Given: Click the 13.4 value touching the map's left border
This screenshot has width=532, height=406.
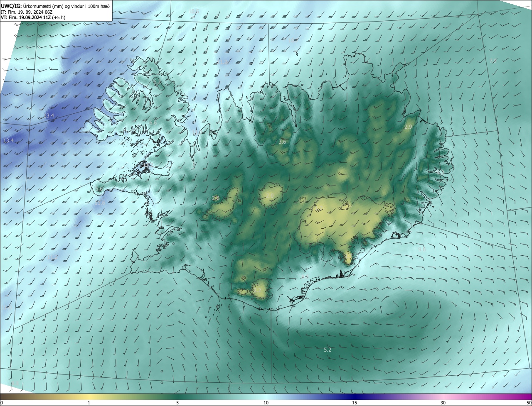Looking at the screenshot, I should pyautogui.click(x=8, y=141).
